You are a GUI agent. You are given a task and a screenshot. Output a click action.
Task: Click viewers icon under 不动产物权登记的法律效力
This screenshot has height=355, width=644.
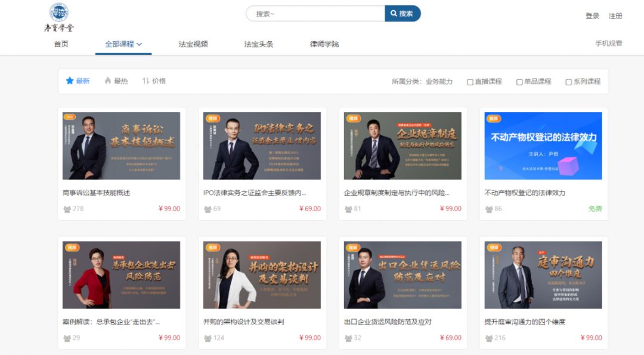pyautogui.click(x=489, y=209)
